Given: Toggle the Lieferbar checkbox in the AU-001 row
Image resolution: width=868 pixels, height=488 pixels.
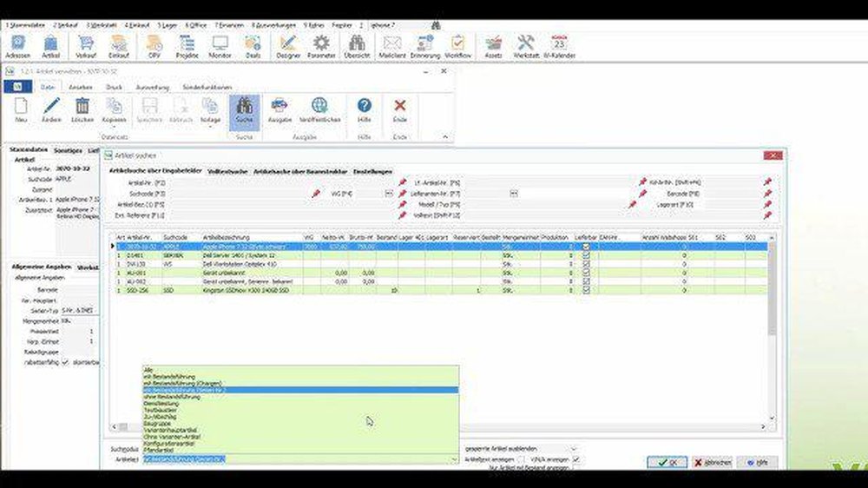Looking at the screenshot, I should pyautogui.click(x=586, y=273).
